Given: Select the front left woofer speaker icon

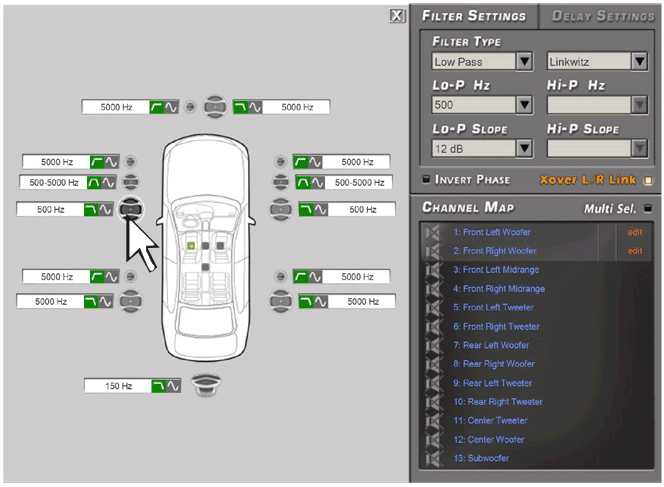Looking at the screenshot, I should (x=130, y=209).
